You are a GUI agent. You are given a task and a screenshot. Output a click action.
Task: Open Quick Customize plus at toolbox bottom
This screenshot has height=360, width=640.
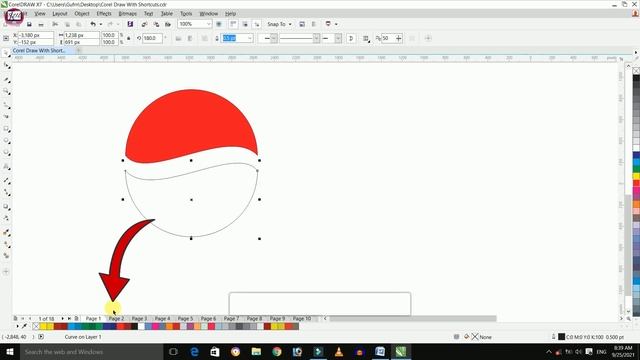(6, 271)
